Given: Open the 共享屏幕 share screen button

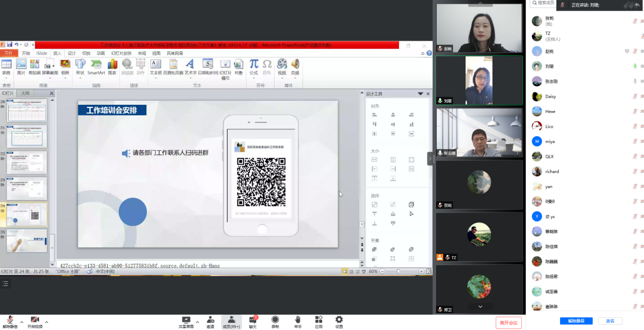Looking at the screenshot, I should point(186,322).
